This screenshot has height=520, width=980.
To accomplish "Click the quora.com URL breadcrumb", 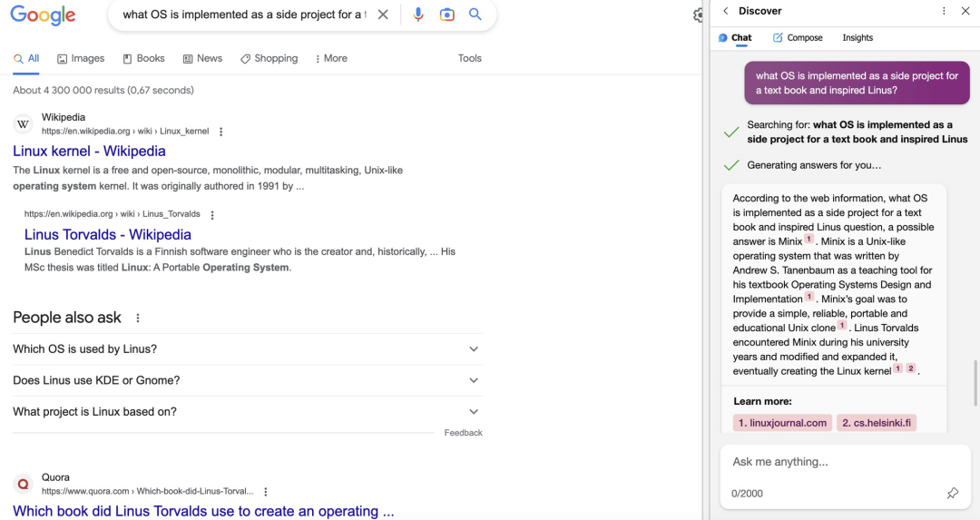I will 148,491.
